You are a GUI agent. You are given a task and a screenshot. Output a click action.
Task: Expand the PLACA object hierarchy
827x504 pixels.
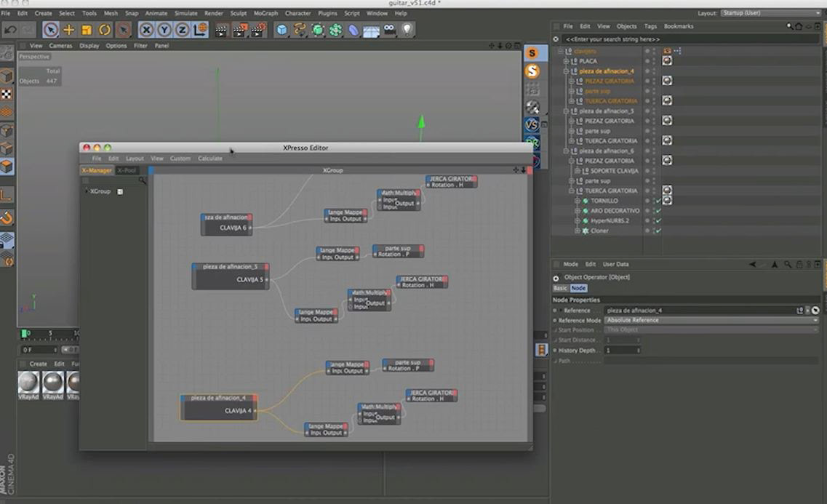pos(566,61)
